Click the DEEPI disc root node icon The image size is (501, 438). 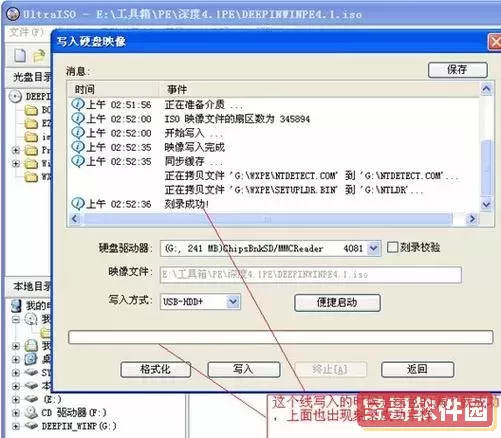coord(15,96)
